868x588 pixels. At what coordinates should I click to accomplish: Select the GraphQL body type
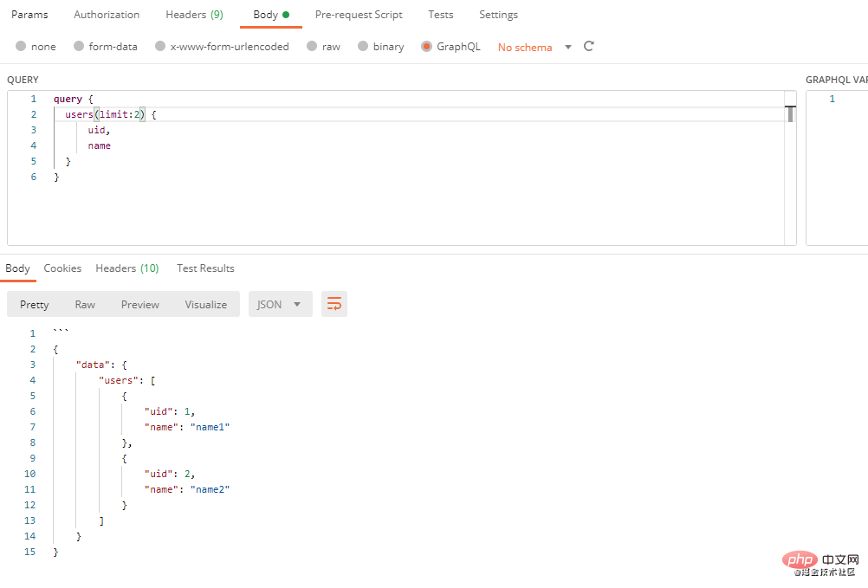coord(450,47)
